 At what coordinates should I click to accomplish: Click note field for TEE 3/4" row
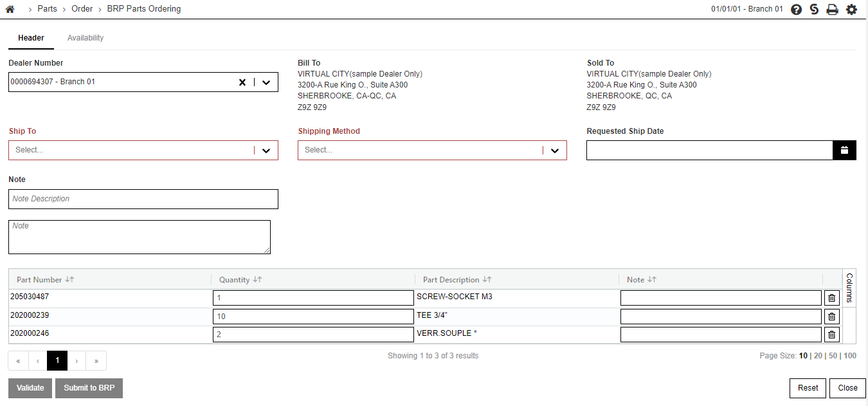[x=721, y=317]
